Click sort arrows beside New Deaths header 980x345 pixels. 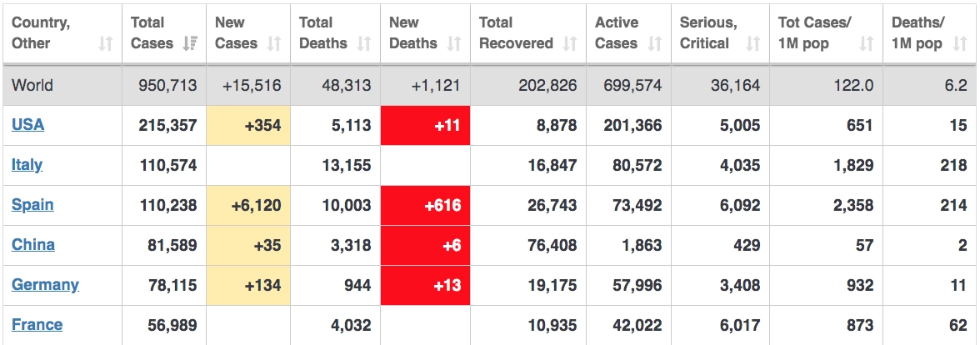pos(454,43)
